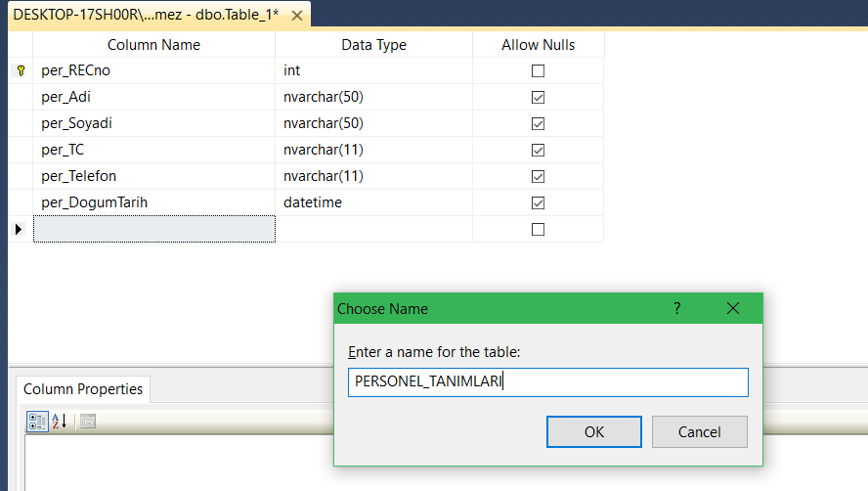Enable Allow Nulls for per_RECno
The width and height of the screenshot is (868, 491).
538,71
